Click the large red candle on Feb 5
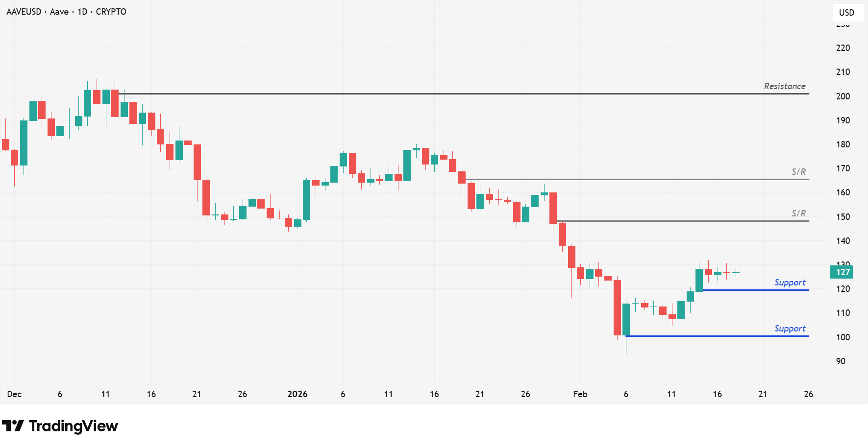Screen dimensions: 868x448 click(617, 308)
